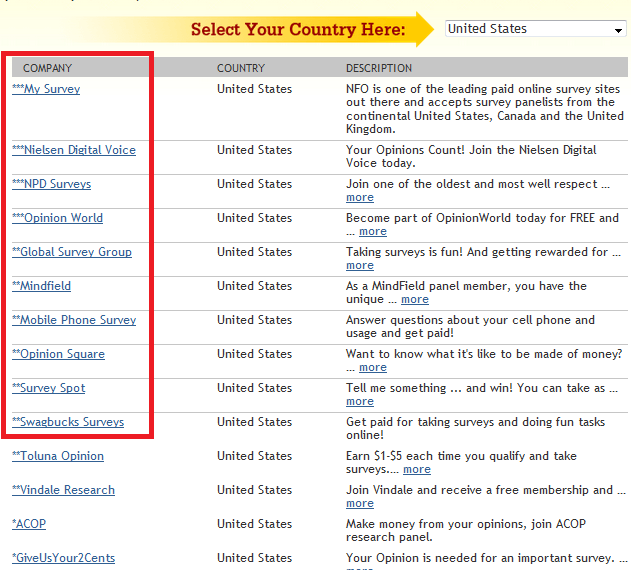Click 'more' under the Vindale Research description
This screenshot has width=631, height=570.
[x=360, y=504]
